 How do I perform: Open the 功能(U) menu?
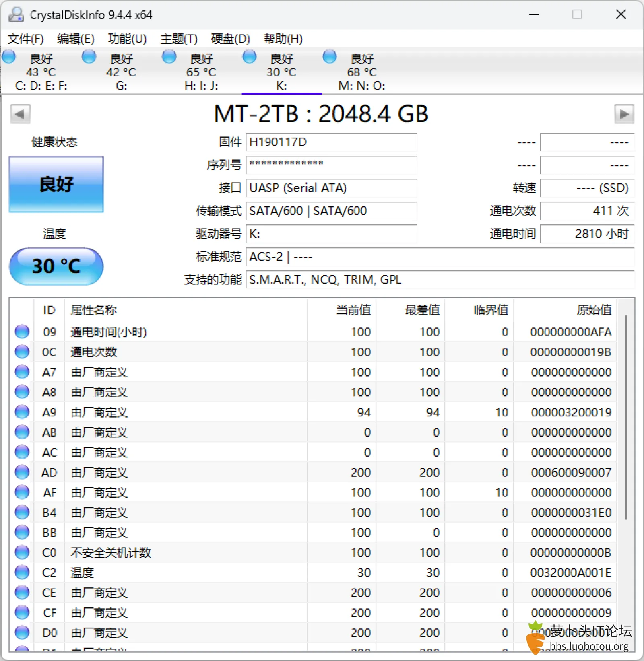[127, 39]
